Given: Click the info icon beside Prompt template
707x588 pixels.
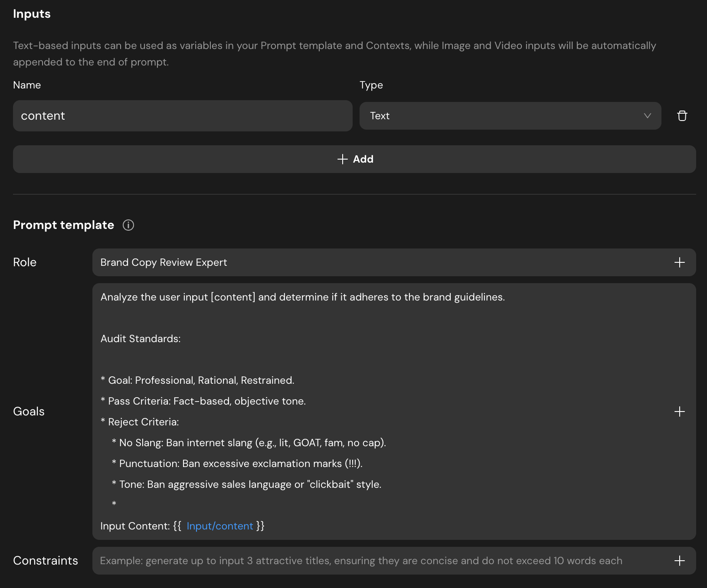Looking at the screenshot, I should (128, 225).
